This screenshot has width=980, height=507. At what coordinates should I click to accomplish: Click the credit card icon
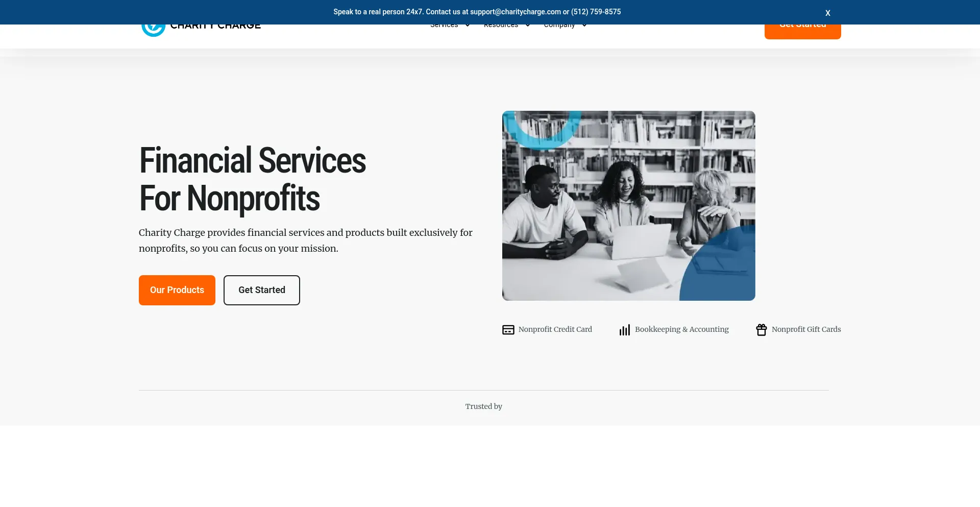tap(508, 330)
